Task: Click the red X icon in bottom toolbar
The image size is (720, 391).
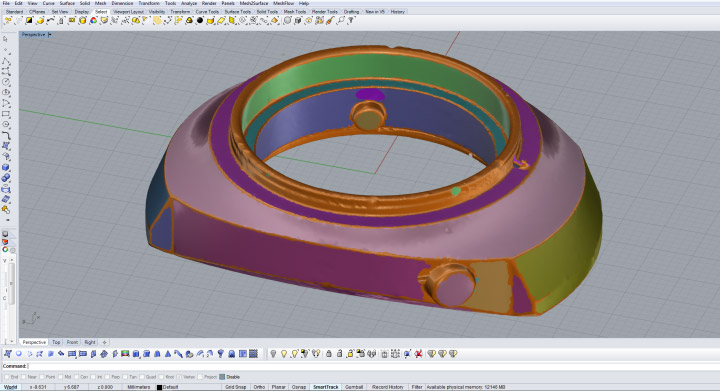Action: pos(418,354)
